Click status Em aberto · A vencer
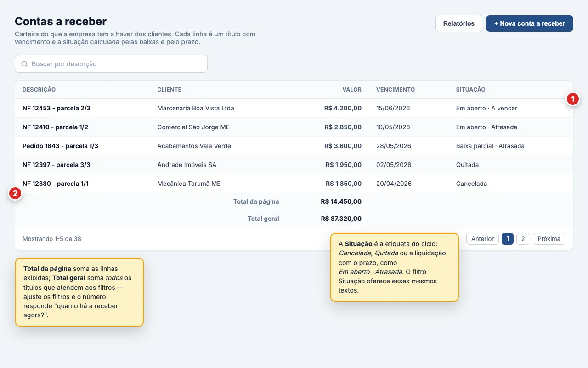 click(x=486, y=108)
